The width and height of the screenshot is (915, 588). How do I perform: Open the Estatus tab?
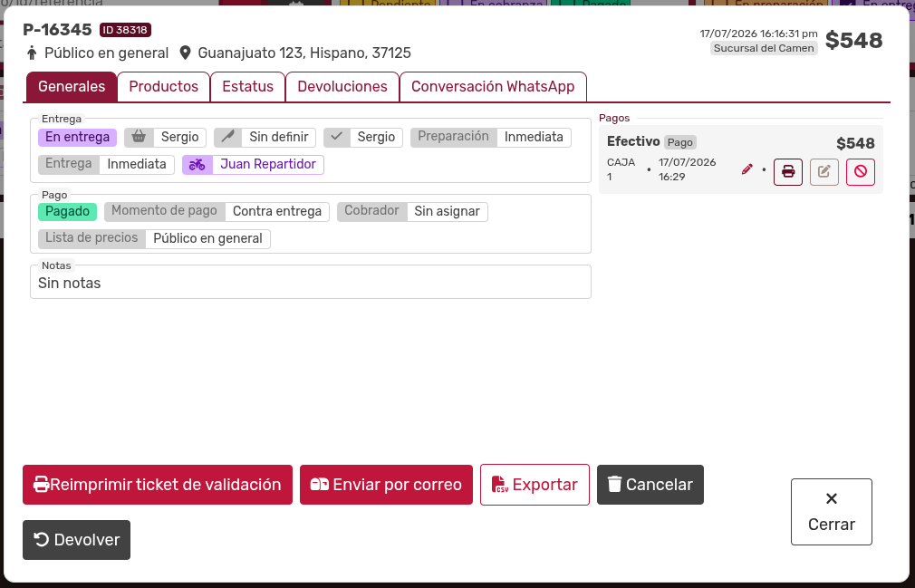pyautogui.click(x=247, y=87)
